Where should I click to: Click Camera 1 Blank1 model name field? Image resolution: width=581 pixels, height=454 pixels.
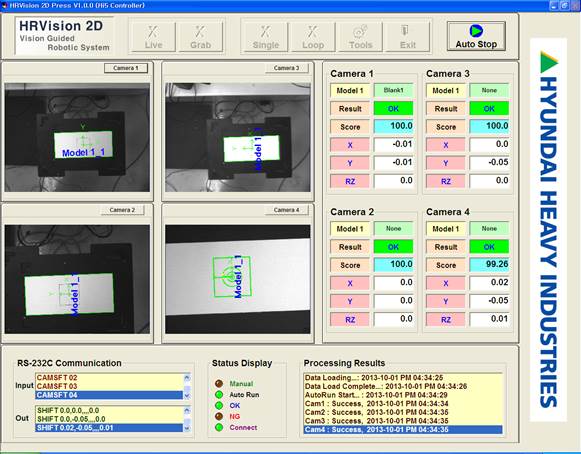(x=393, y=90)
